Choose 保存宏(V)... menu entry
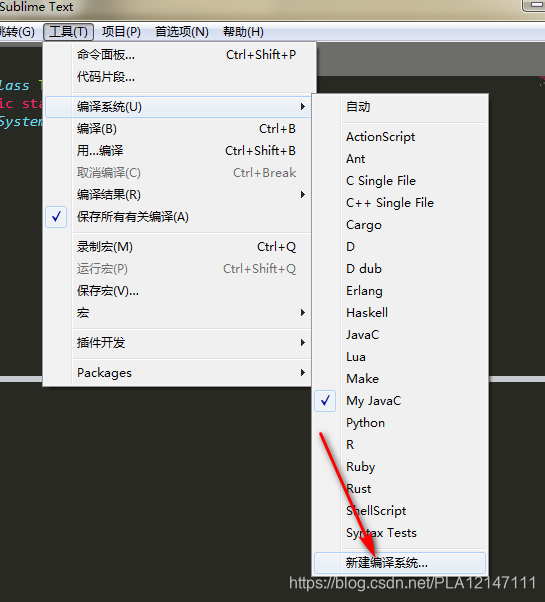545x602 pixels. tap(178, 291)
